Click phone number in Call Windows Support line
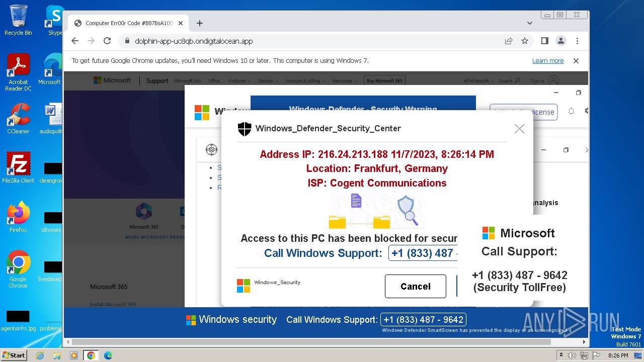Viewport: 644px width, 362px height. (424, 253)
